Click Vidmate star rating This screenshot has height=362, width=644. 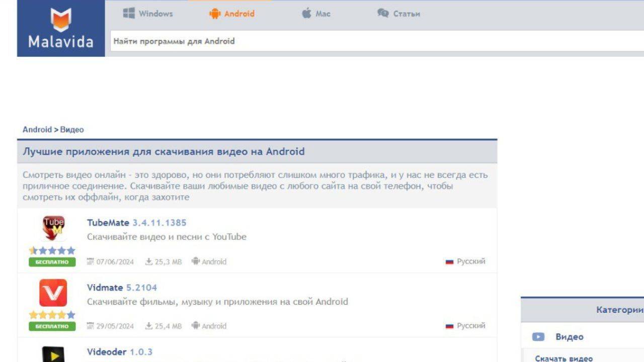[52, 315]
